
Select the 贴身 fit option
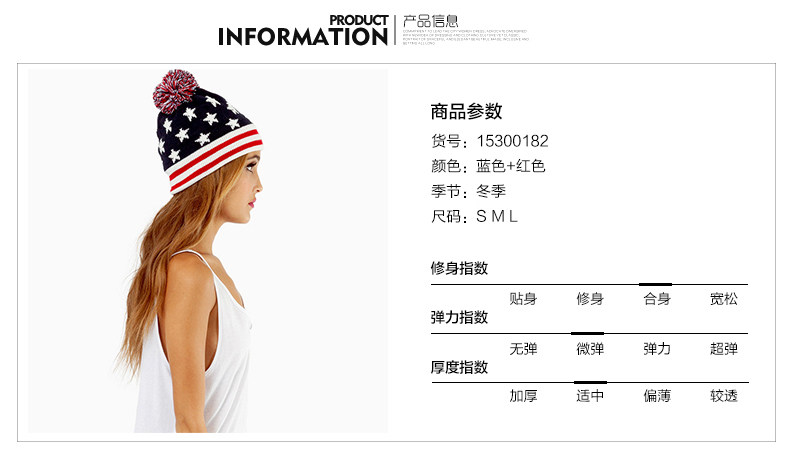point(523,299)
